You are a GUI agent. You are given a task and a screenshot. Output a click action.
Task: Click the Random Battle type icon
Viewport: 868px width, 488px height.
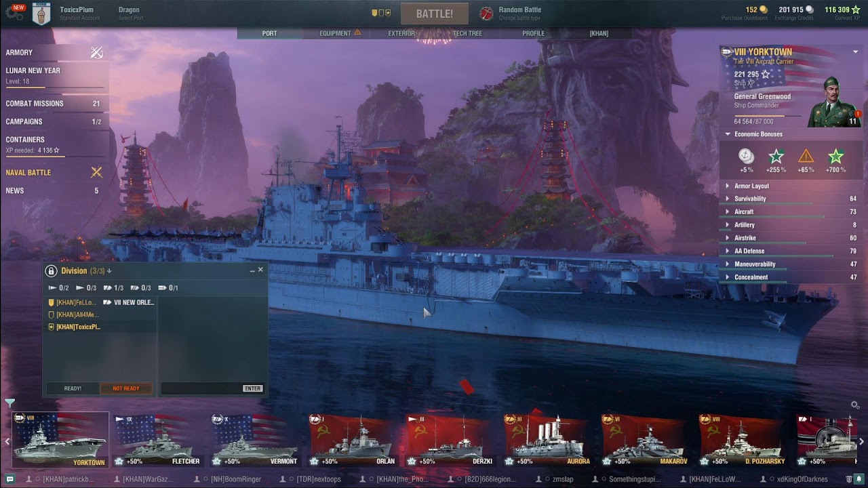[x=486, y=14]
